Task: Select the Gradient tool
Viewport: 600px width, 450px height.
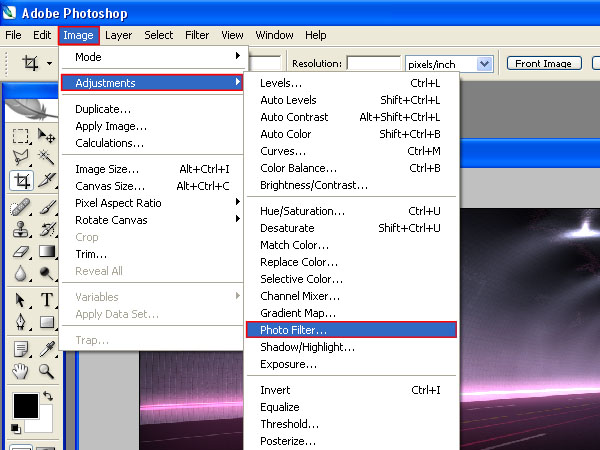Action: coord(46,251)
